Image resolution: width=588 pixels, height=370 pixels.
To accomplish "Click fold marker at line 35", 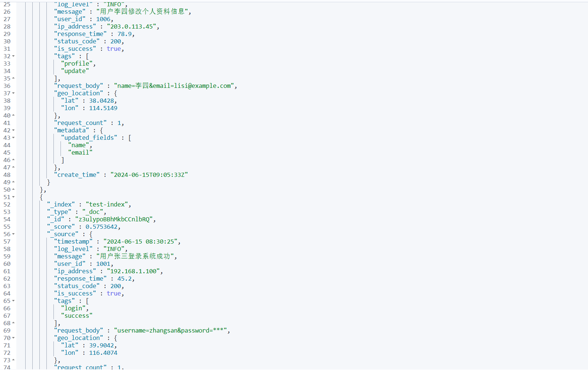I will pyautogui.click(x=13, y=78).
